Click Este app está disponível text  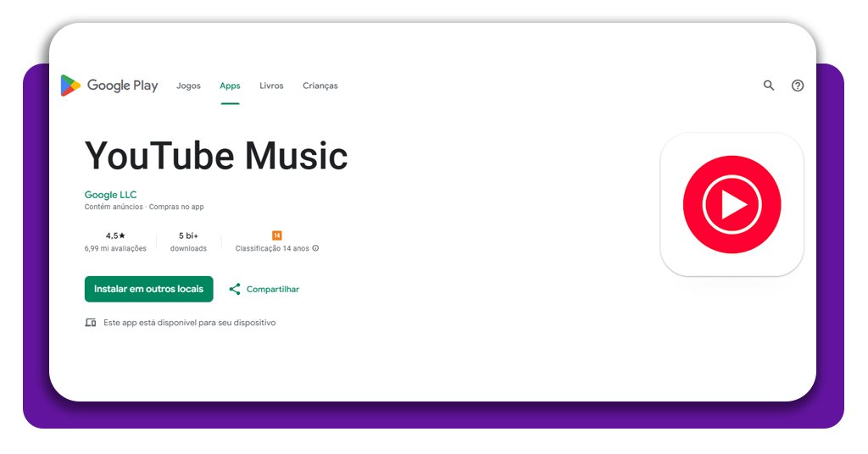(189, 323)
